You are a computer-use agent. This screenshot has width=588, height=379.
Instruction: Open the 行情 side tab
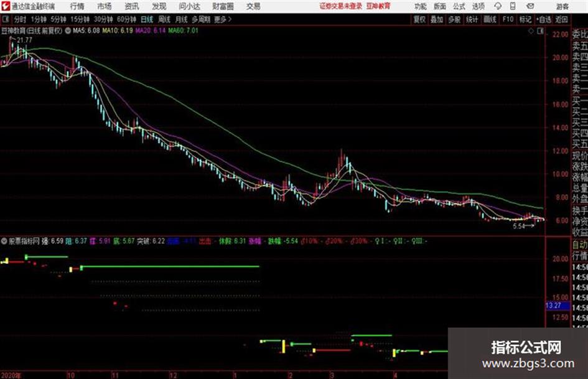point(580,256)
